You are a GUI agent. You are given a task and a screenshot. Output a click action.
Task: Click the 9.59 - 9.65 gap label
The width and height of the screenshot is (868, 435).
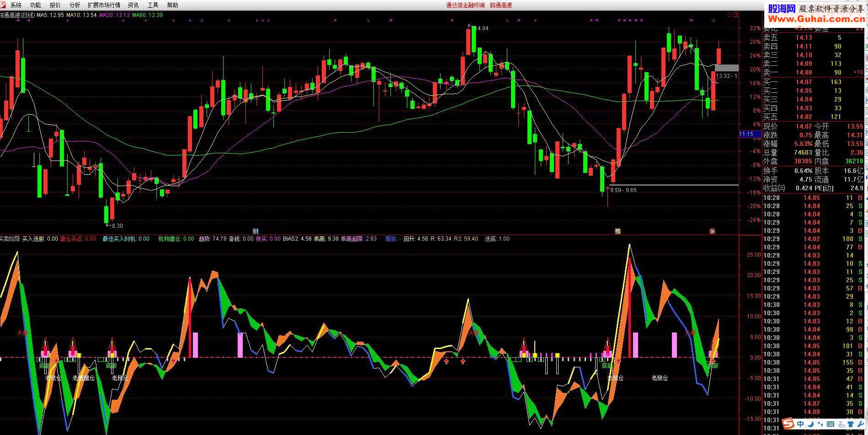pos(623,190)
